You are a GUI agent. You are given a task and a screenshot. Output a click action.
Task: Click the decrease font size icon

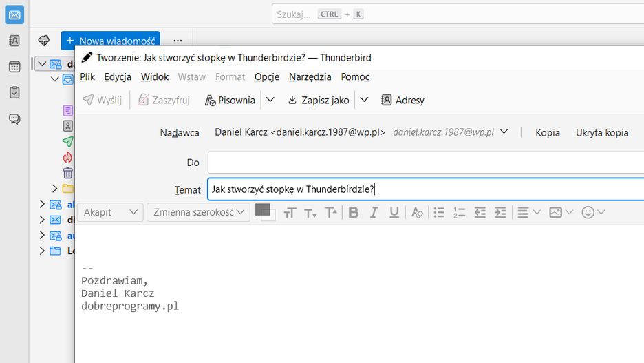[310, 213]
